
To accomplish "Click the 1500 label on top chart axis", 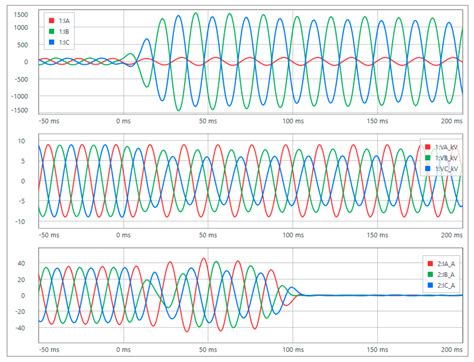I will coord(21,15).
